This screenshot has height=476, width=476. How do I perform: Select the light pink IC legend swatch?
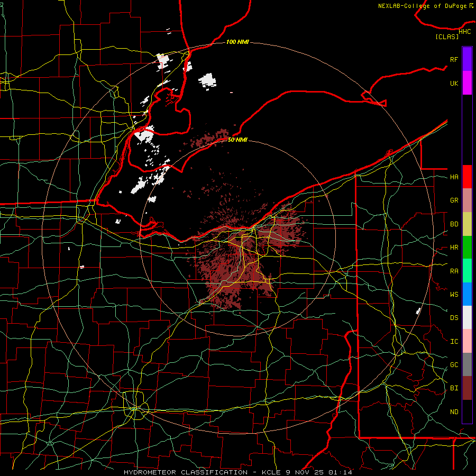pos(467,341)
